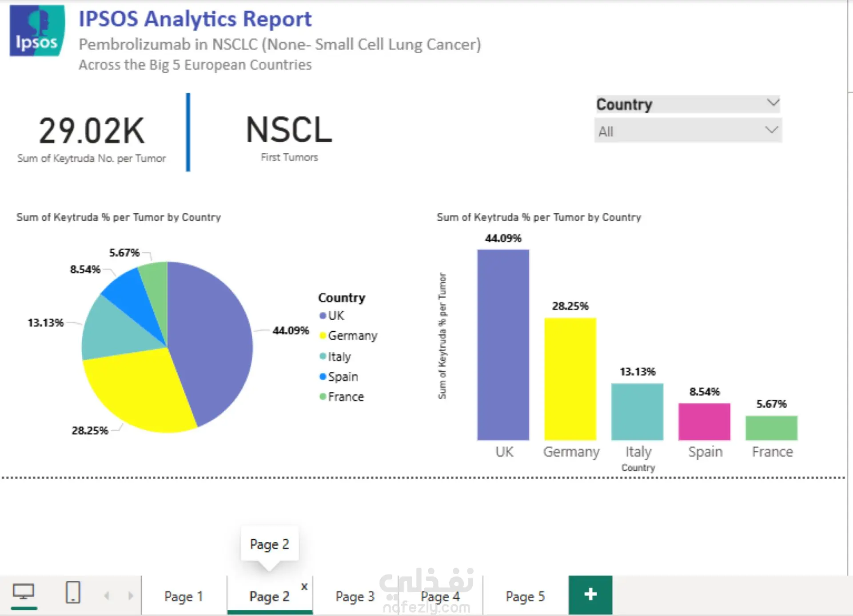The height and width of the screenshot is (616, 853).
Task: Switch to mobile layout view icon
Action: coord(73,592)
